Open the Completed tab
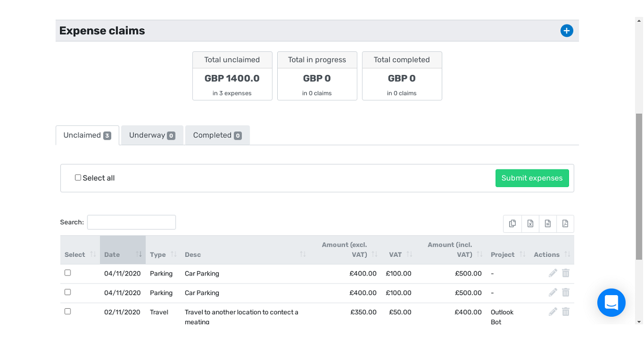The image size is (644, 362). click(217, 135)
